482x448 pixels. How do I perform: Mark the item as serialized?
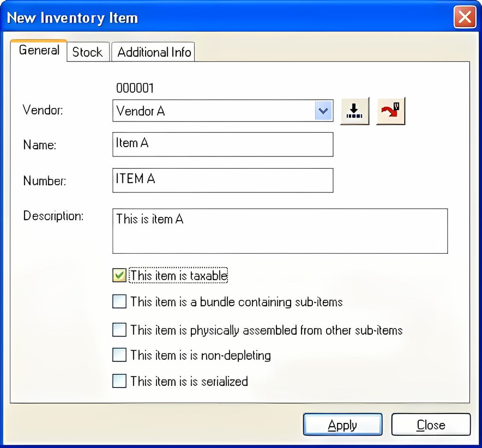(119, 381)
